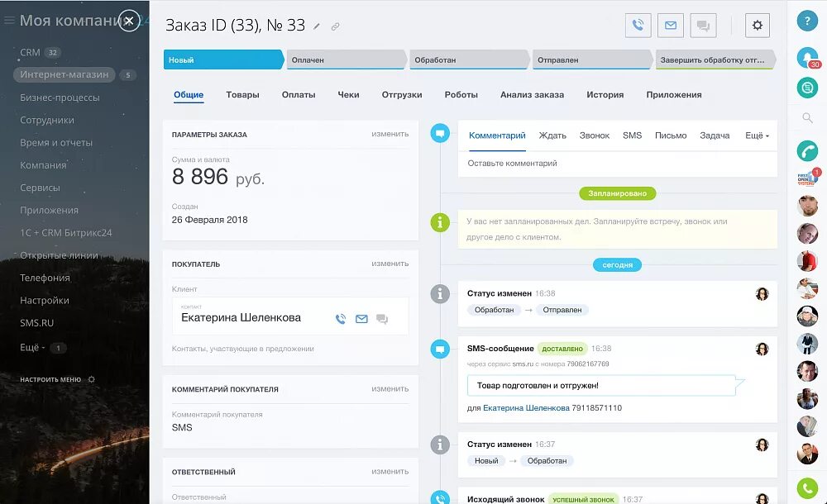Select the Письмо activity tab
This screenshot has width=827, height=504.
(671, 136)
